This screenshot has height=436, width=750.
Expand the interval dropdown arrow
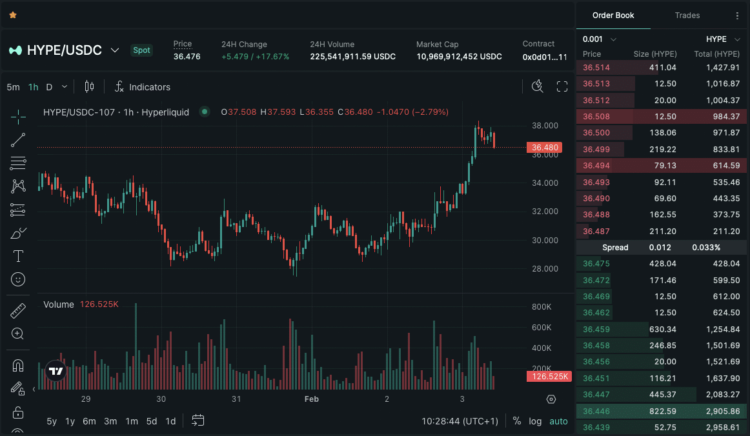click(x=65, y=87)
